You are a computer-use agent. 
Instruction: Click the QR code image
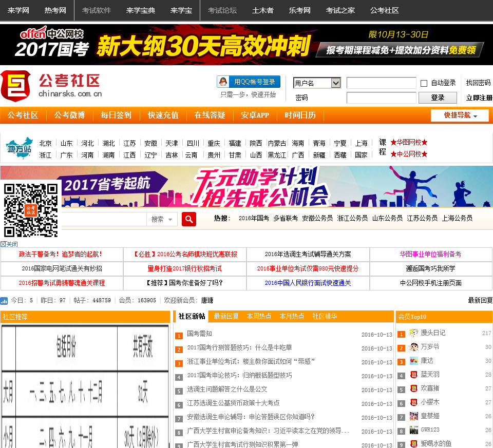[x=30, y=210]
